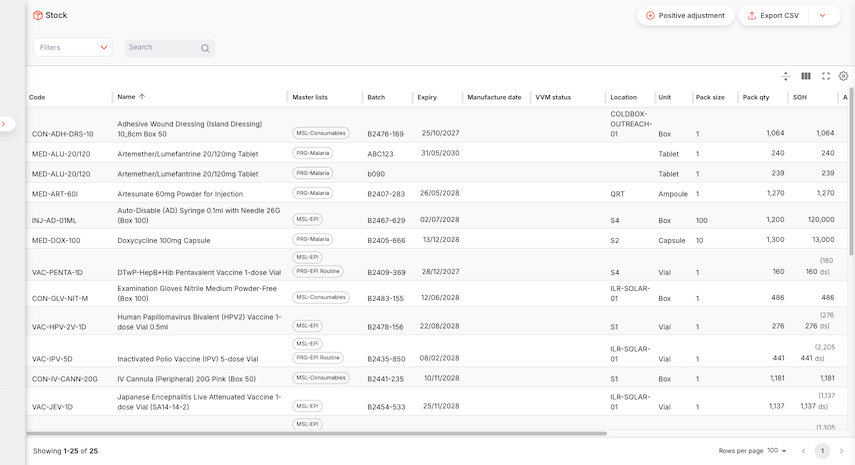Click Doxycycline 100mg Capsule name
This screenshot has width=855, height=465.
pos(164,240)
